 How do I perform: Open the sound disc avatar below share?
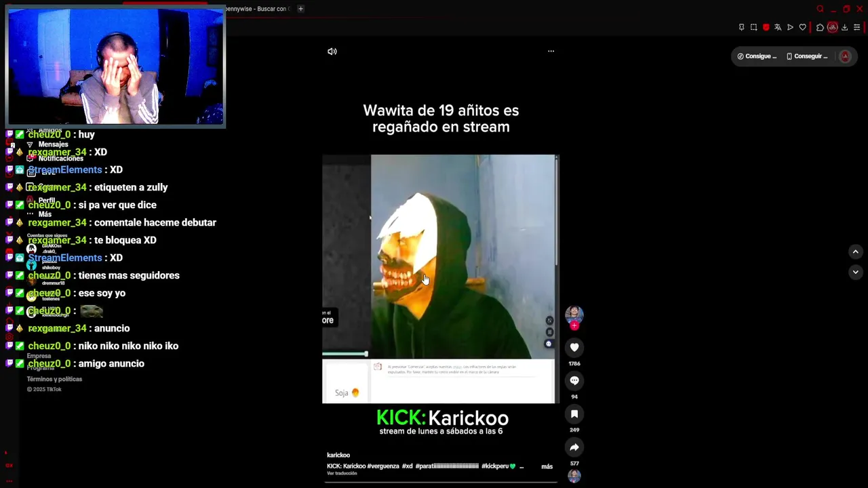pos(574,476)
